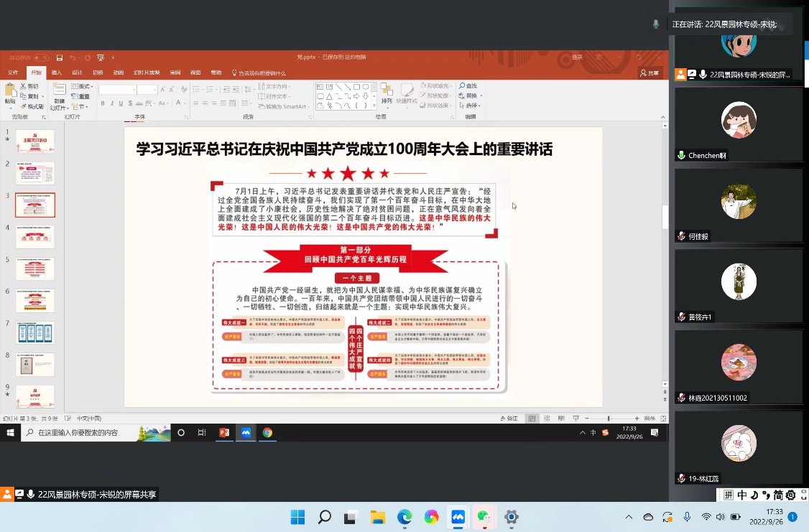
Task: Click the Save icon in quick access toolbar
Action: pos(60,57)
